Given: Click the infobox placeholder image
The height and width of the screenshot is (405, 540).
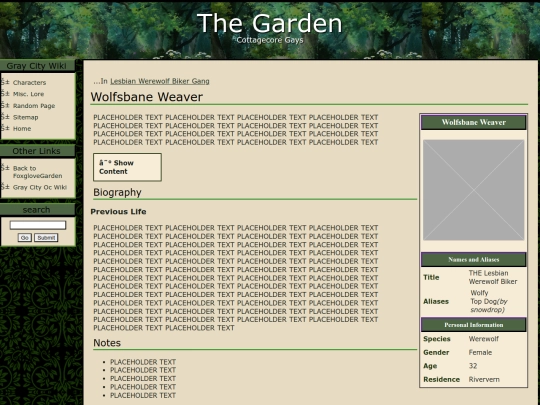Looking at the screenshot, I should (x=474, y=190).
